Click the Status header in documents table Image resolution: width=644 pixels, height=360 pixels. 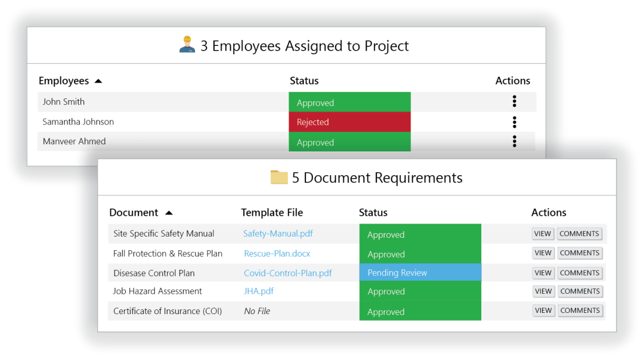[x=373, y=213]
